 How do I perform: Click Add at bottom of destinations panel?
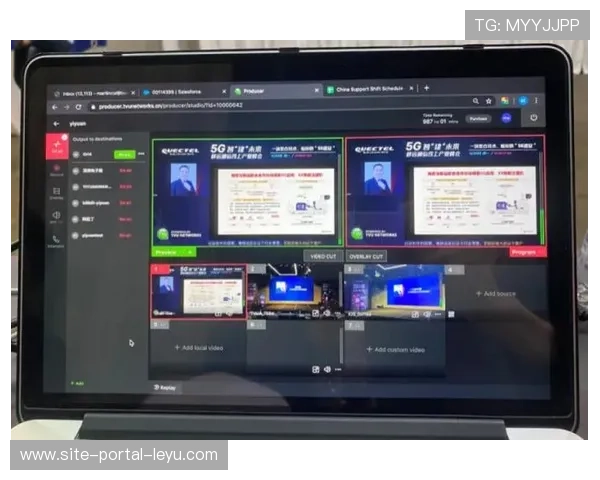tap(77, 383)
